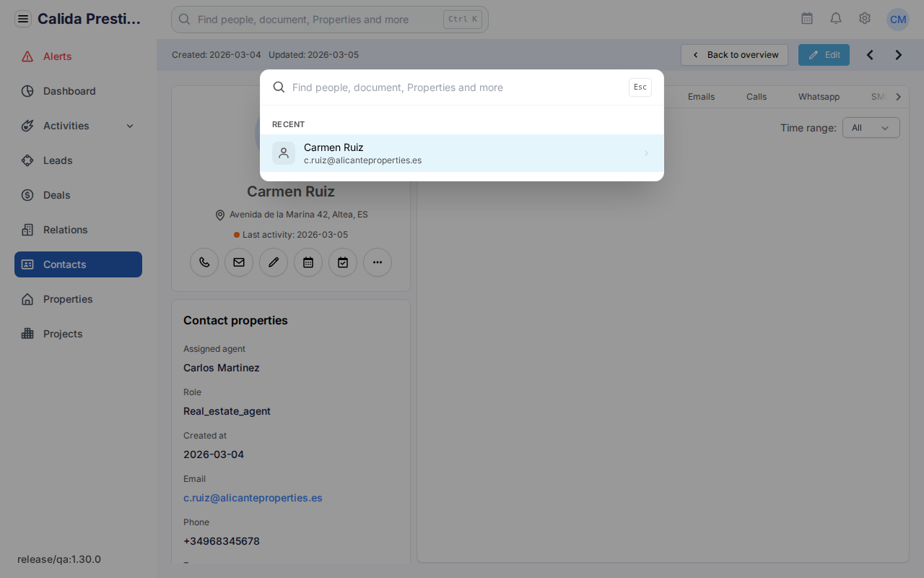Click the Relations building icon
The image size is (924, 578).
27,230
